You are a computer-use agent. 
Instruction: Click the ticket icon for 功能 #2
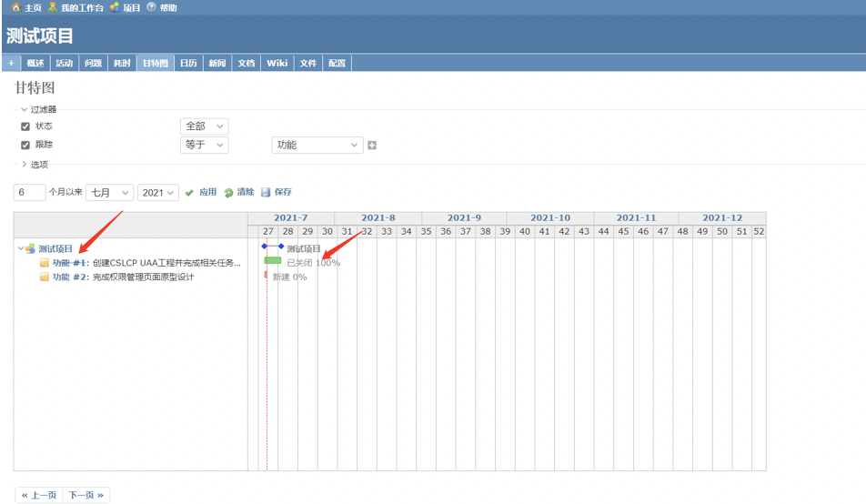(x=45, y=277)
